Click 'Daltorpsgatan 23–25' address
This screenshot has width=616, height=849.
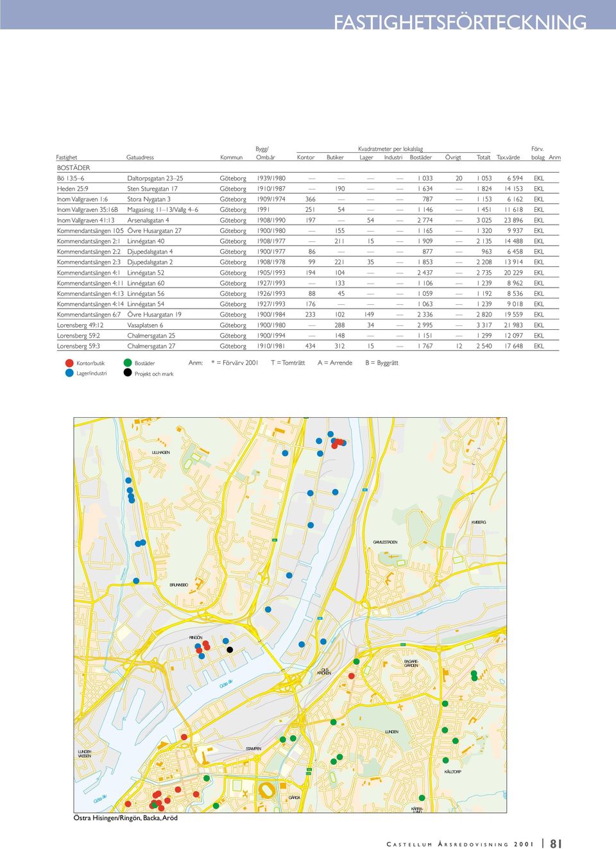click(x=155, y=178)
